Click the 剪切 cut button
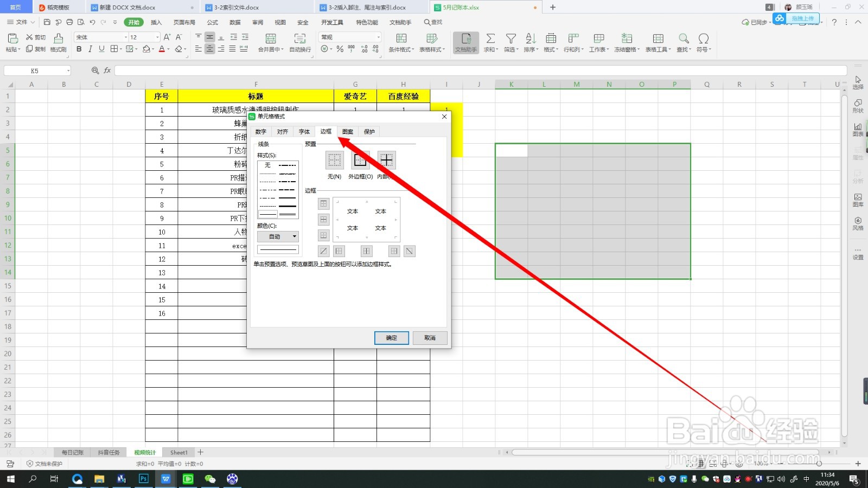Screen dimensions: 868x488 [x=36, y=37]
